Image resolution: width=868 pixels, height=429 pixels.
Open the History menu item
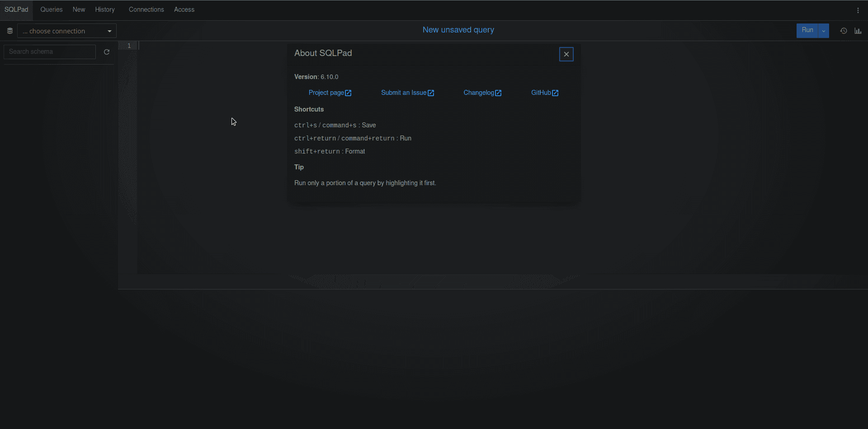[x=105, y=9]
